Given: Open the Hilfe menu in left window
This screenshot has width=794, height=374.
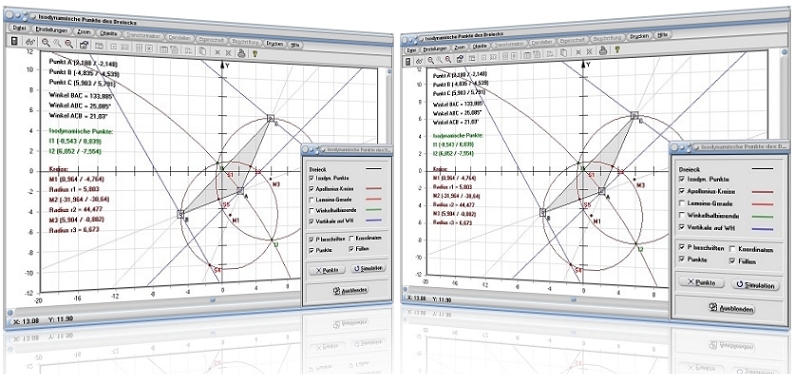Looking at the screenshot, I should tap(295, 45).
